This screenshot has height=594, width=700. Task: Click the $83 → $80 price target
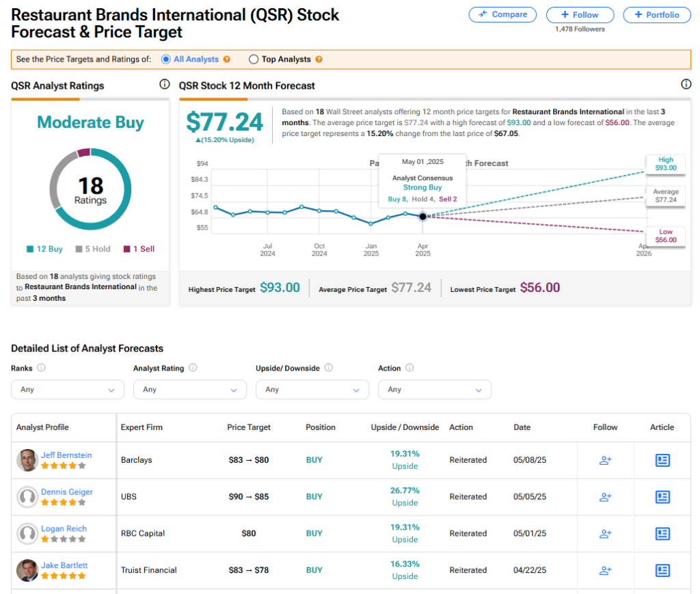point(249,459)
